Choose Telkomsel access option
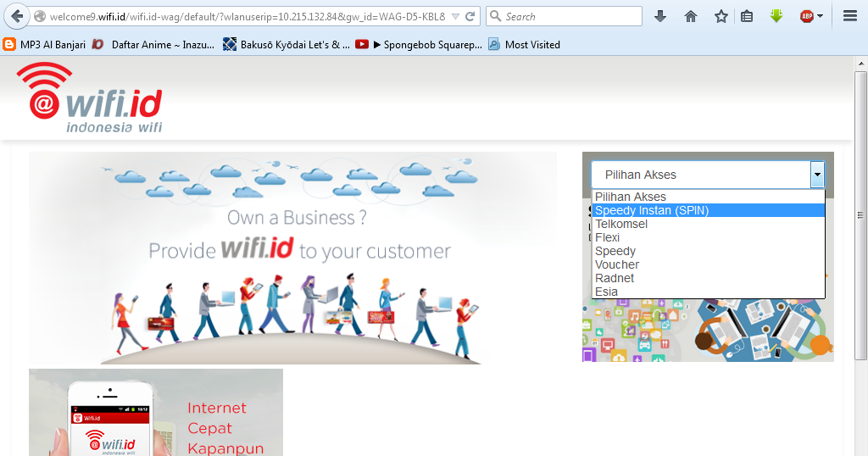Screen dimensions: 868x456 tap(708, 224)
